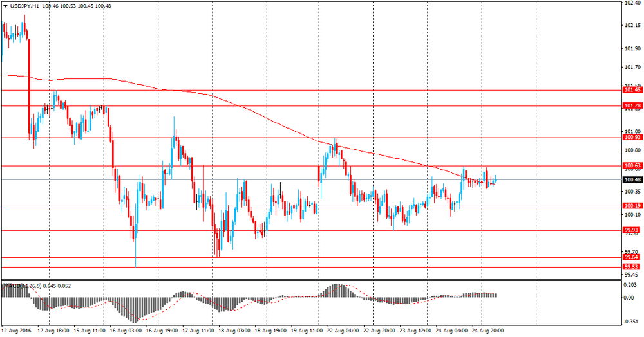Click the 22 Aug 20:00 time label
This screenshot has height=337, width=644.
pos(379,331)
